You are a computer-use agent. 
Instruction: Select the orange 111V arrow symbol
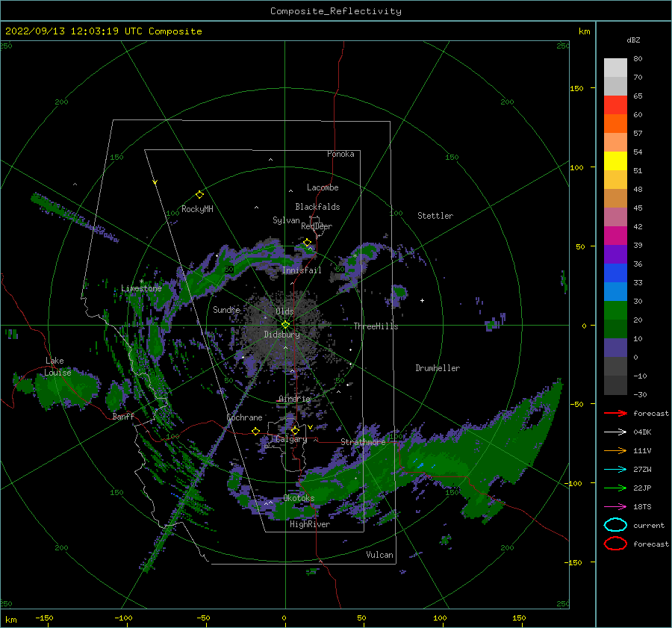tap(615, 450)
